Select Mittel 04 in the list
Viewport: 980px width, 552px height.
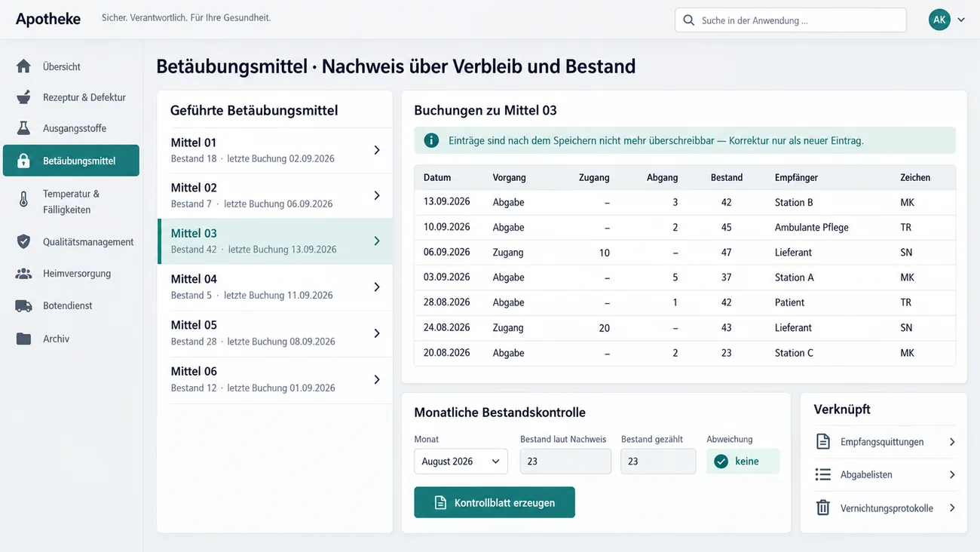(x=275, y=287)
